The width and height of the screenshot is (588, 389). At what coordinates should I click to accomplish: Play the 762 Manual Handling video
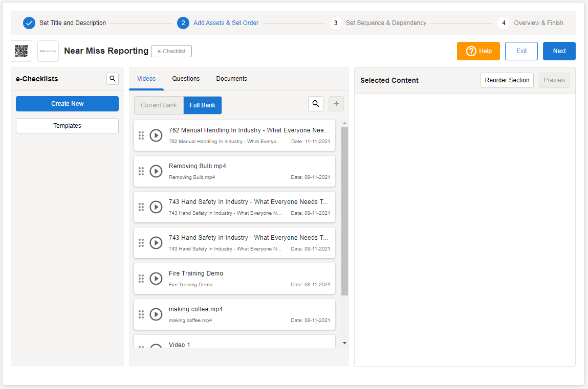coord(156,135)
